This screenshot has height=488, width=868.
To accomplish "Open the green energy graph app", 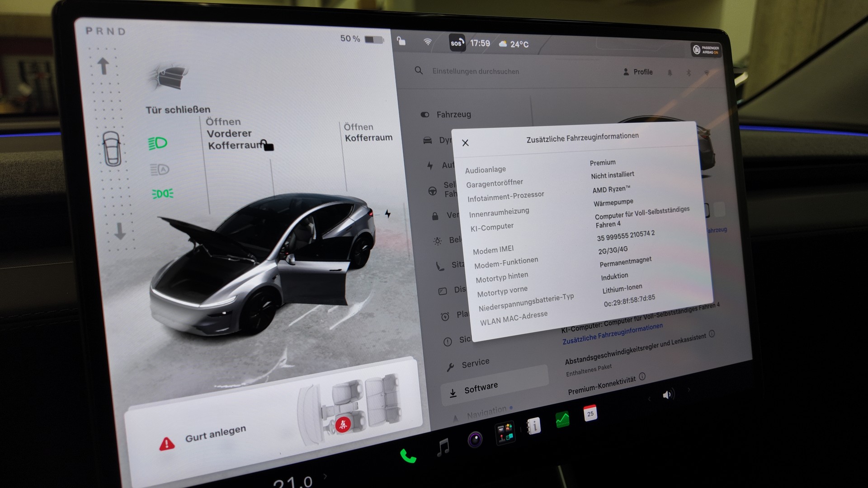I will tap(562, 419).
